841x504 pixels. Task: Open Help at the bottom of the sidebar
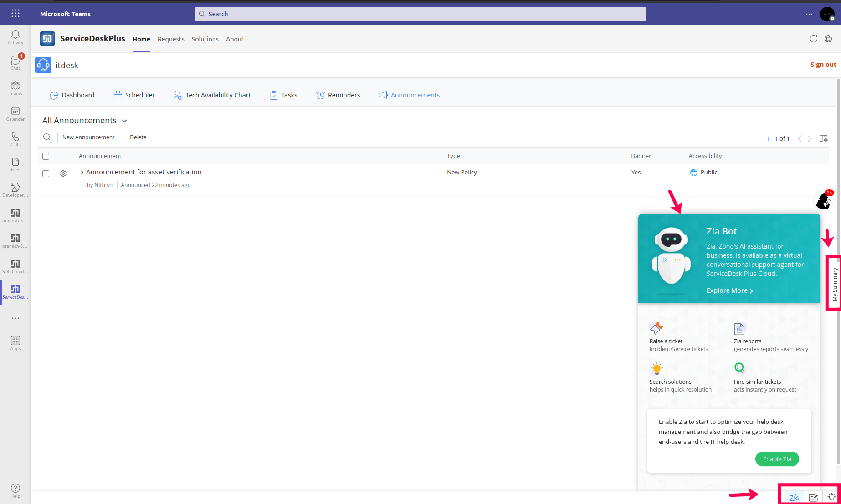click(x=15, y=491)
